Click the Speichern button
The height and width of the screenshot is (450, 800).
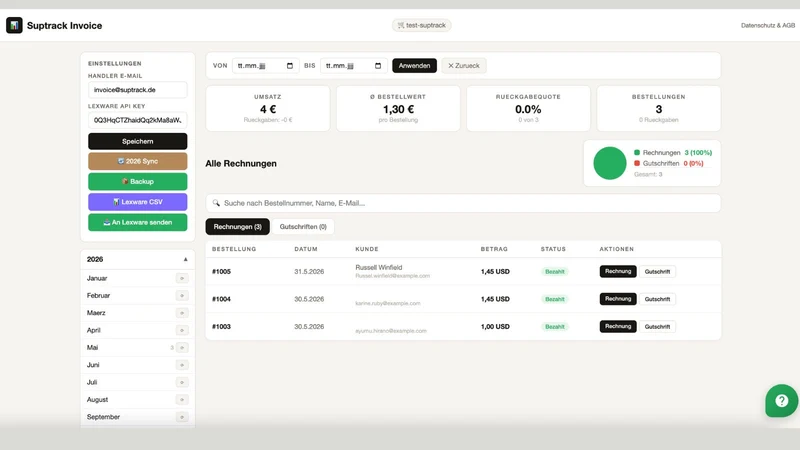click(137, 141)
